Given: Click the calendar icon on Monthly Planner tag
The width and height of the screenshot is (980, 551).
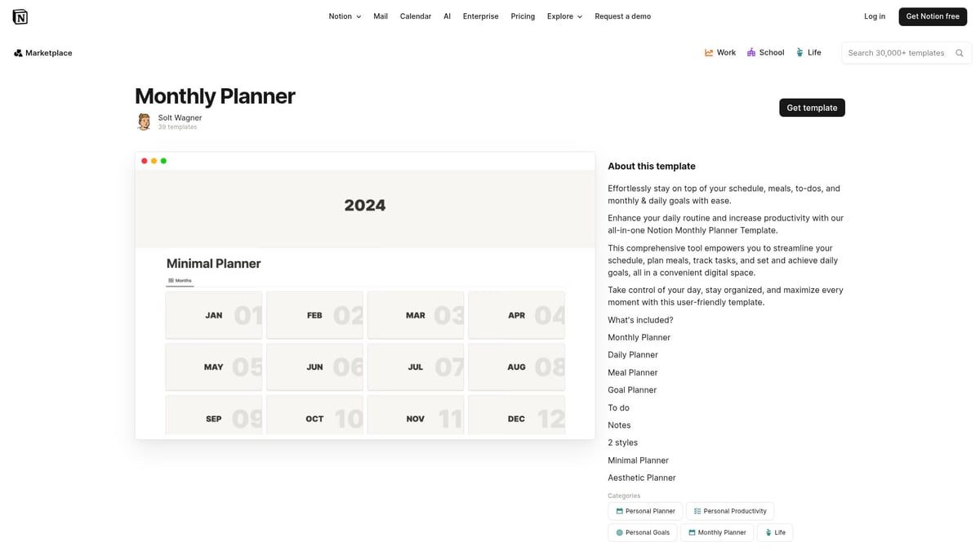Looking at the screenshot, I should pos(693,532).
